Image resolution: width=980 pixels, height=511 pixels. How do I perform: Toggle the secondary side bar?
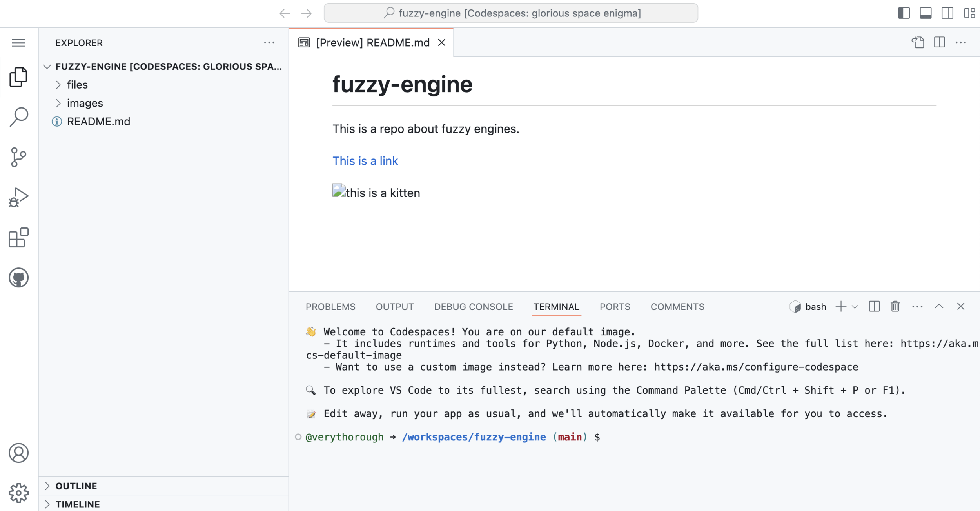pyautogui.click(x=947, y=13)
